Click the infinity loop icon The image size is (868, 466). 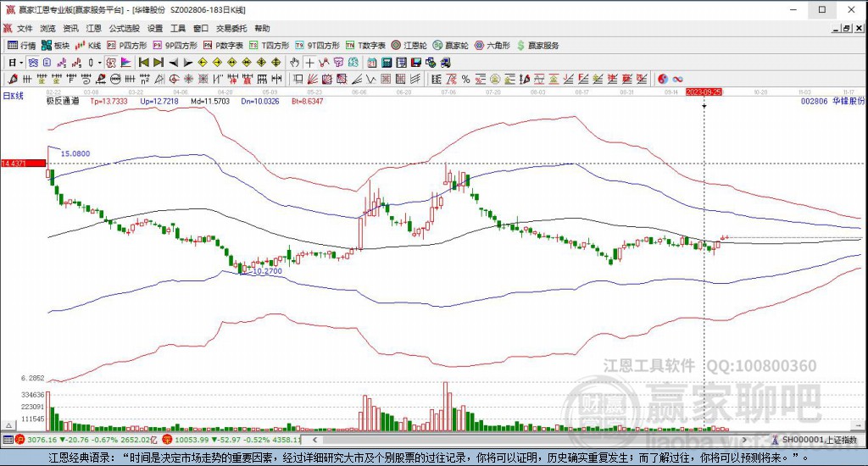pos(677,80)
